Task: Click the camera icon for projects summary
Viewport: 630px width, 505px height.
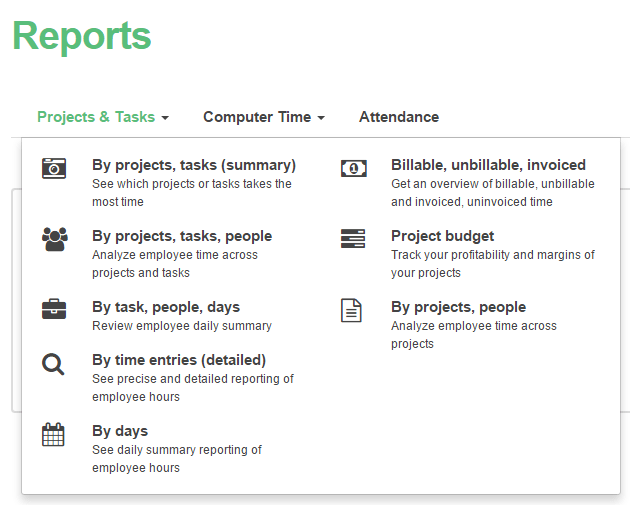Action: click(x=54, y=168)
